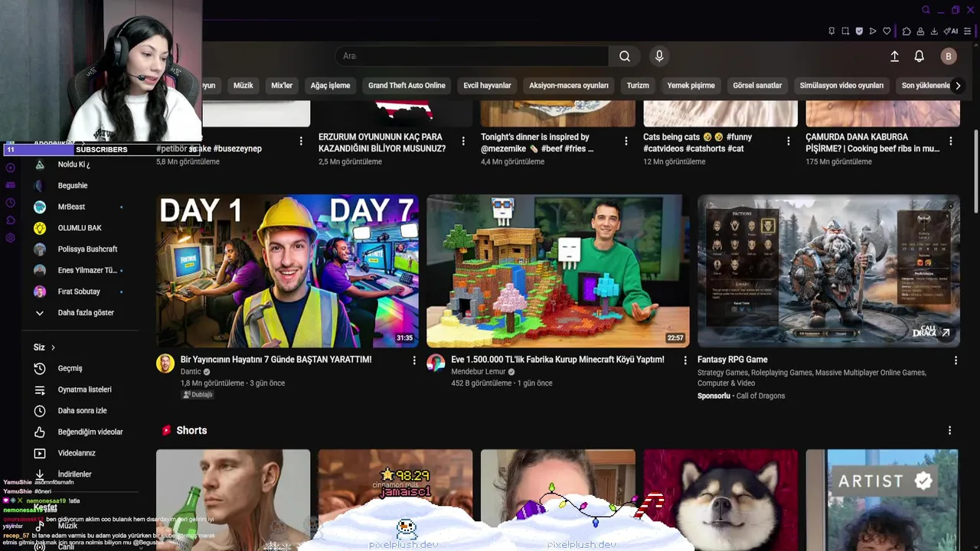This screenshot has width=980, height=551.
Task: Open options for ÇAMURDA DANA KABURGA short
Action: coord(950,141)
